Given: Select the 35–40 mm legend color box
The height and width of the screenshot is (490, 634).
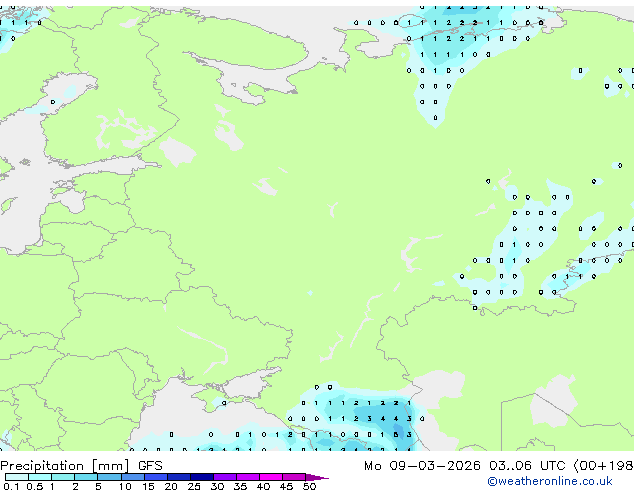Looking at the screenshot, I should (248, 477).
